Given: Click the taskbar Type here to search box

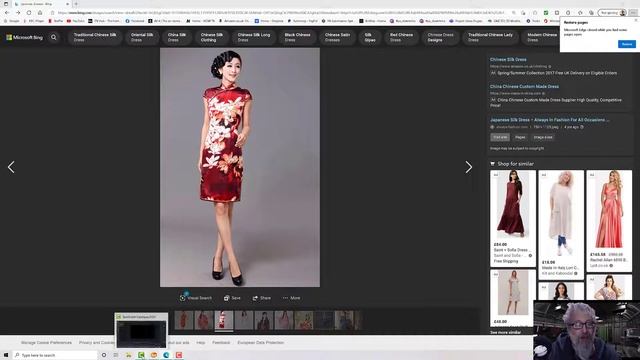Looking at the screenshot, I should (55, 355).
